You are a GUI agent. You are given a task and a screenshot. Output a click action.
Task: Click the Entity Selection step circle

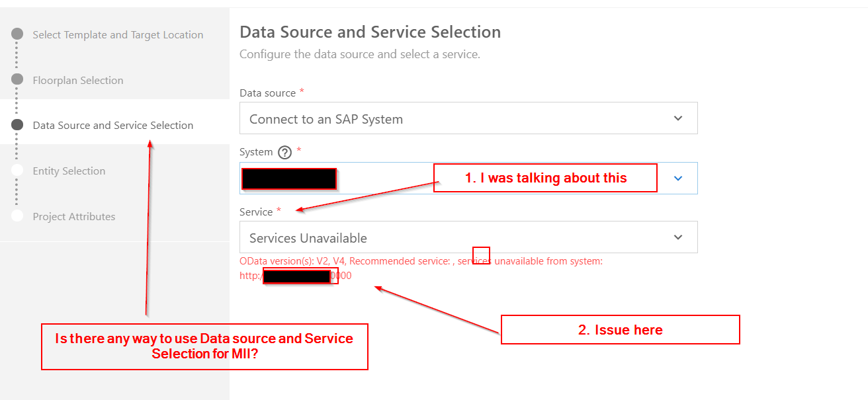(x=18, y=170)
